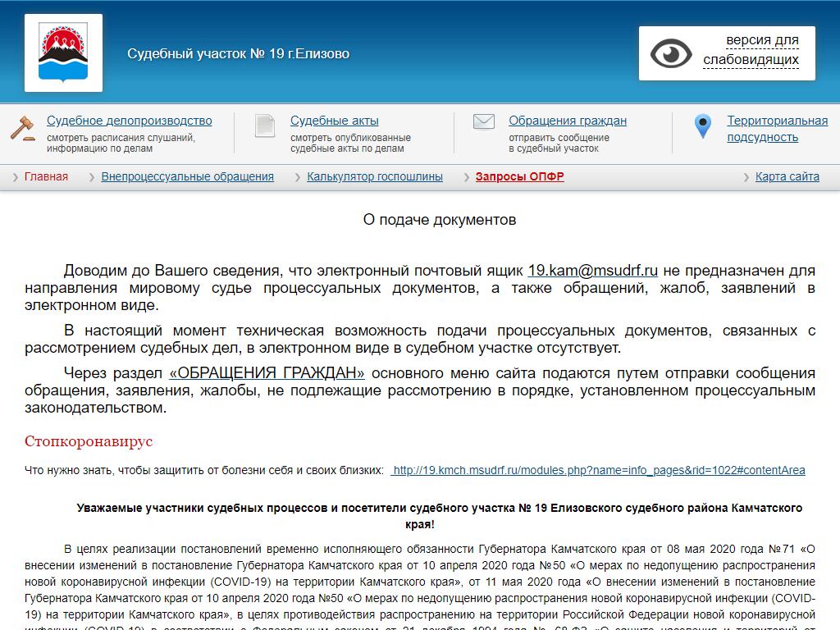The height and width of the screenshot is (630, 840).
Task: Click the Судебный участок № 19 г.Елизово title
Action: tap(238, 53)
